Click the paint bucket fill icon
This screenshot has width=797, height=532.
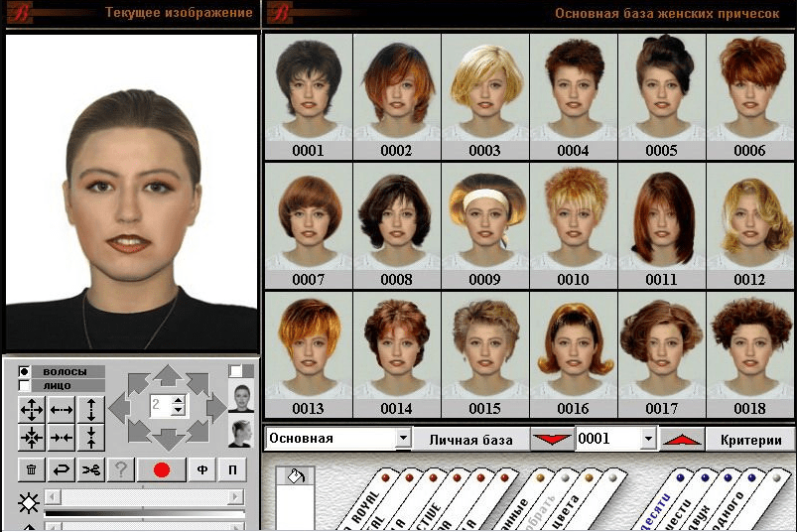click(x=295, y=477)
